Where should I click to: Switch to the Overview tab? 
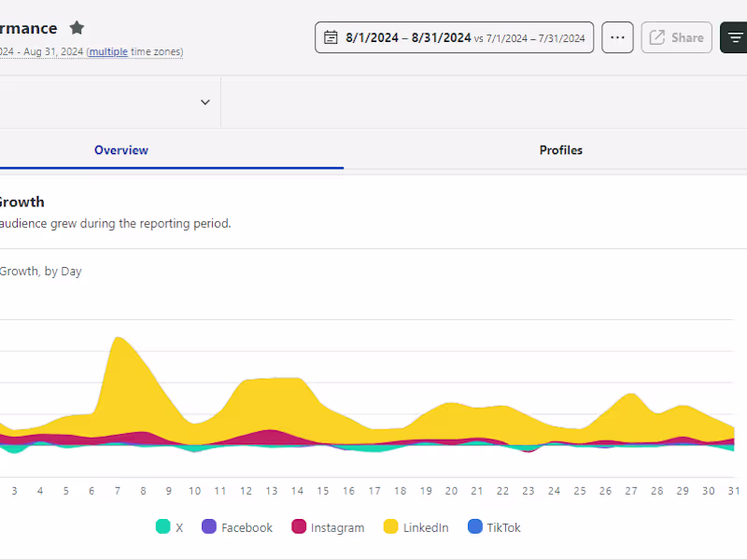pyautogui.click(x=121, y=150)
